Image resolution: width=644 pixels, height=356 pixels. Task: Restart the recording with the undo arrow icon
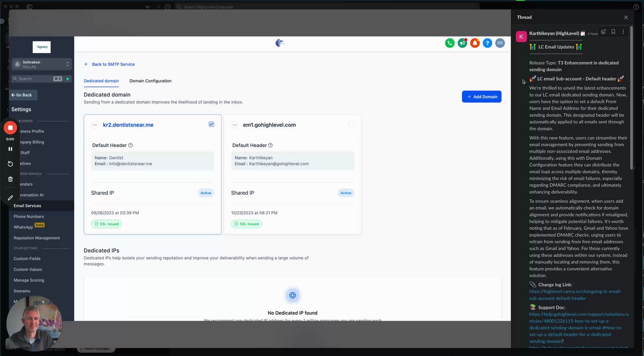coord(10,164)
